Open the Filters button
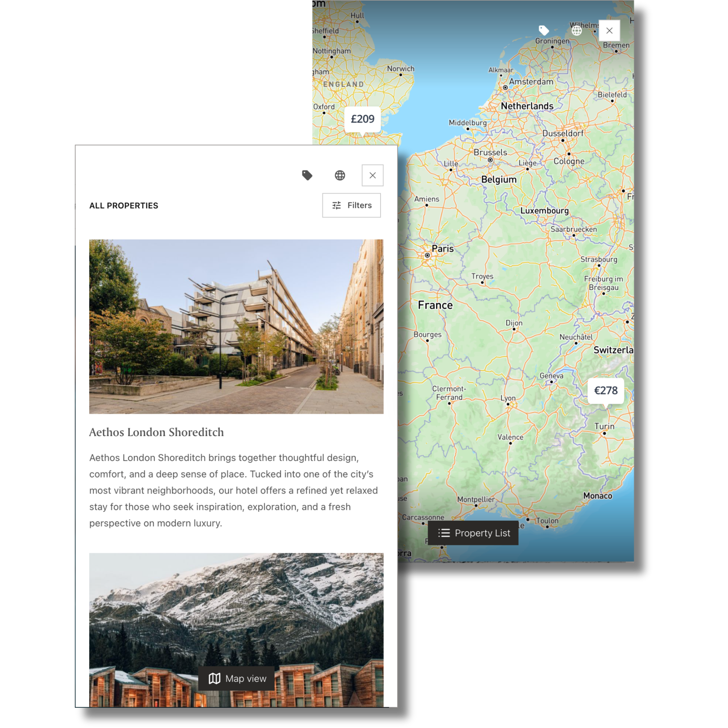Screen dimensions: 728x728 (351, 205)
